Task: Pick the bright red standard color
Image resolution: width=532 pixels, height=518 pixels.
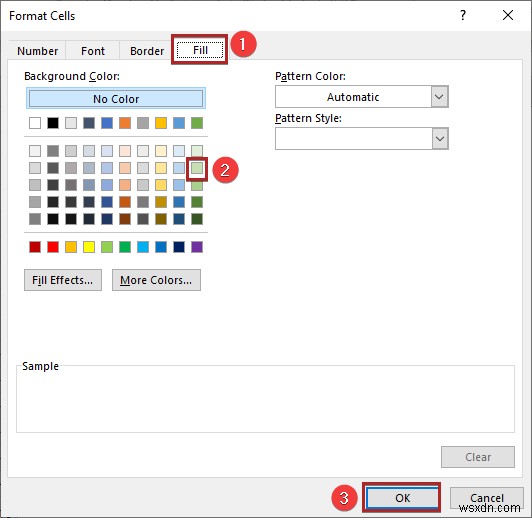Action: (53, 247)
